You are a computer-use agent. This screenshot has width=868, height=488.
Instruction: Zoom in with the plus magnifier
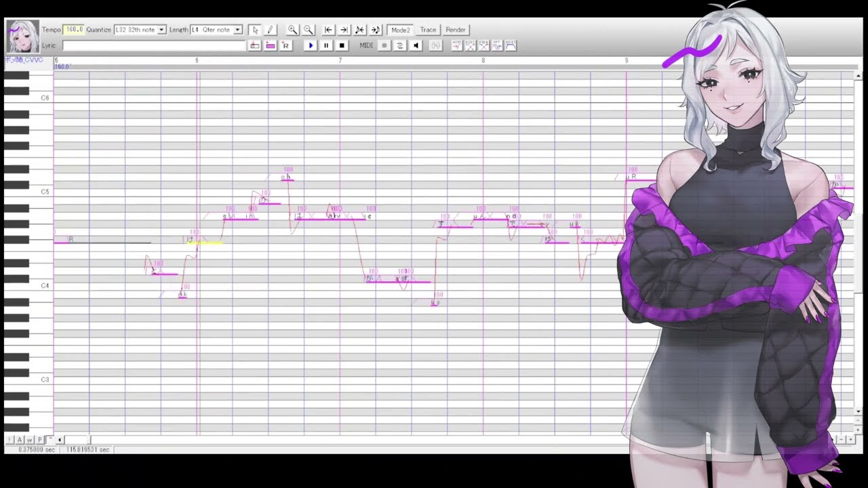(x=292, y=30)
